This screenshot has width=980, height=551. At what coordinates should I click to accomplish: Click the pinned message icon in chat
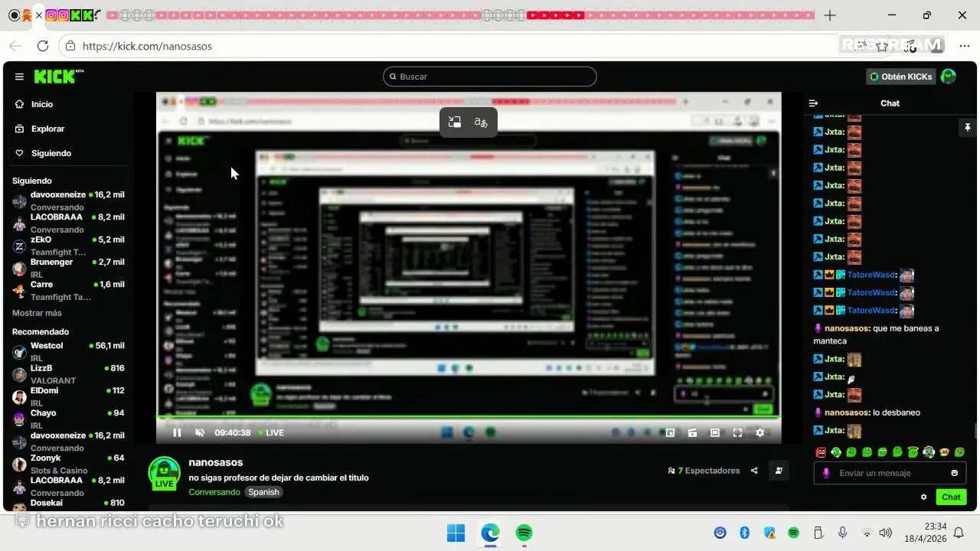[x=967, y=128]
